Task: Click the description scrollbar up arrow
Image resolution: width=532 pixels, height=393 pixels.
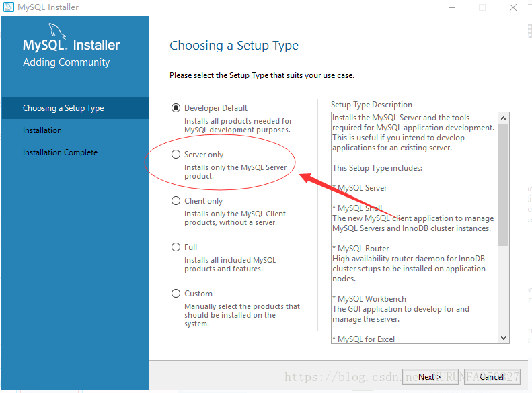Action: pyautogui.click(x=504, y=118)
